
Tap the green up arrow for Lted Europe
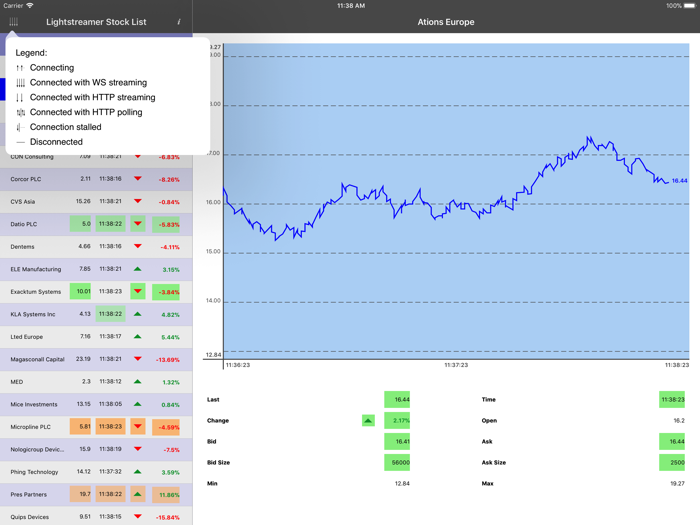(x=138, y=337)
